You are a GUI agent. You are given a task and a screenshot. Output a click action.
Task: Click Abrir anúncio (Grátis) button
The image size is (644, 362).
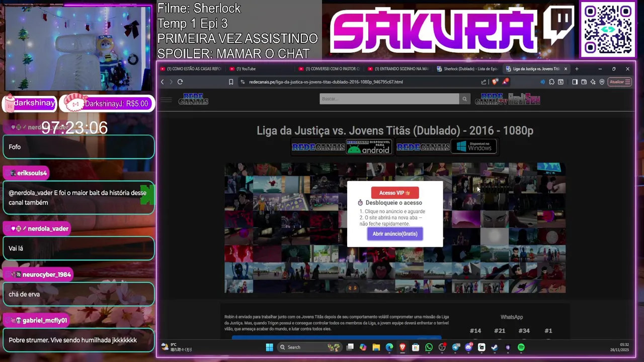pyautogui.click(x=395, y=234)
